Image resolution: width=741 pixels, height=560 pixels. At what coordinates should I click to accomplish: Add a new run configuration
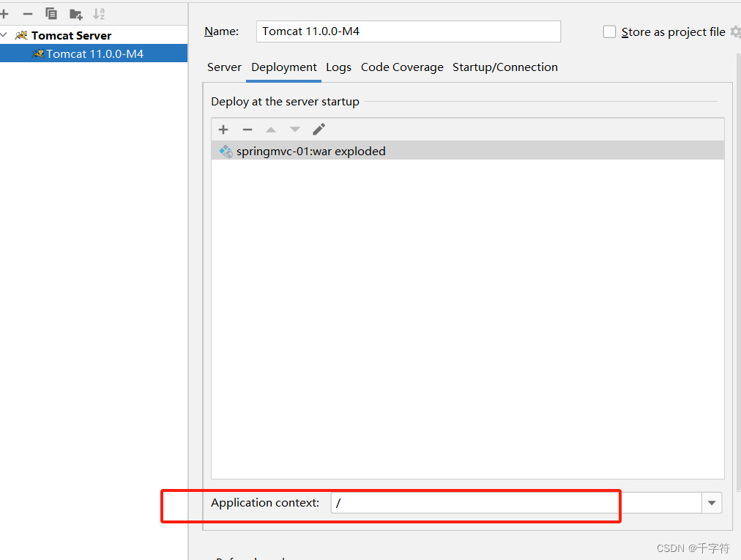pyautogui.click(x=6, y=13)
